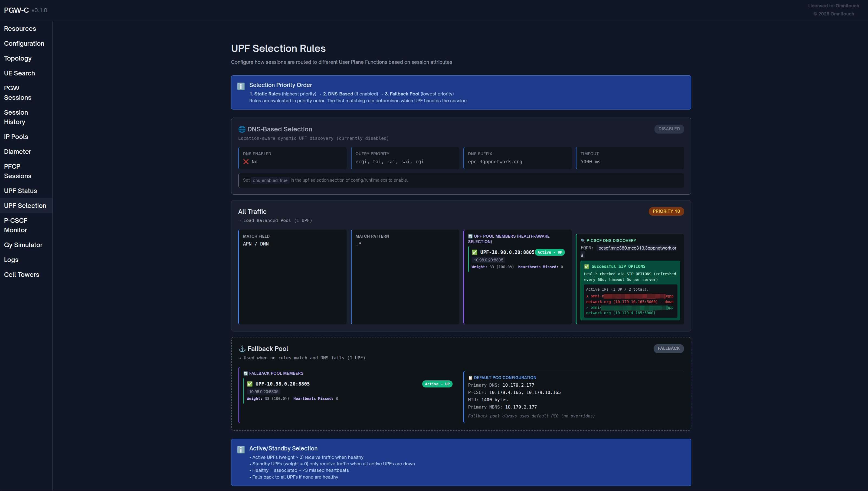Image resolution: width=868 pixels, height=491 pixels.
Task: Click the anchor icon beside Fallback Pool
Action: (242, 349)
